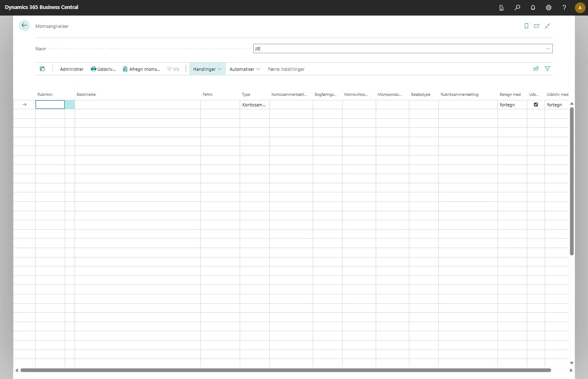
Task: Click Udskriv print action
Action: 103,69
